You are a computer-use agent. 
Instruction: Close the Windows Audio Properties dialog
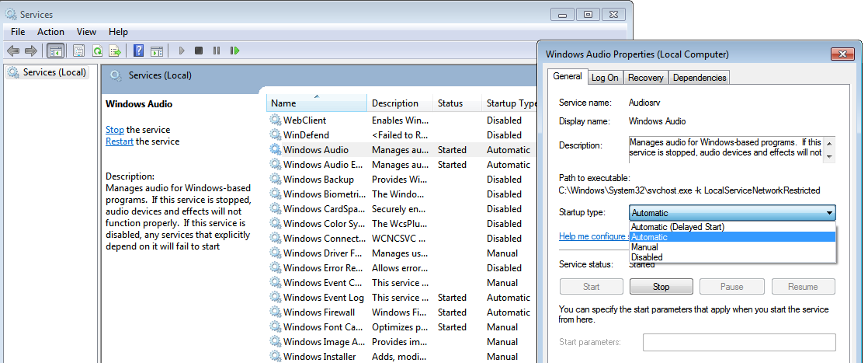coord(843,54)
